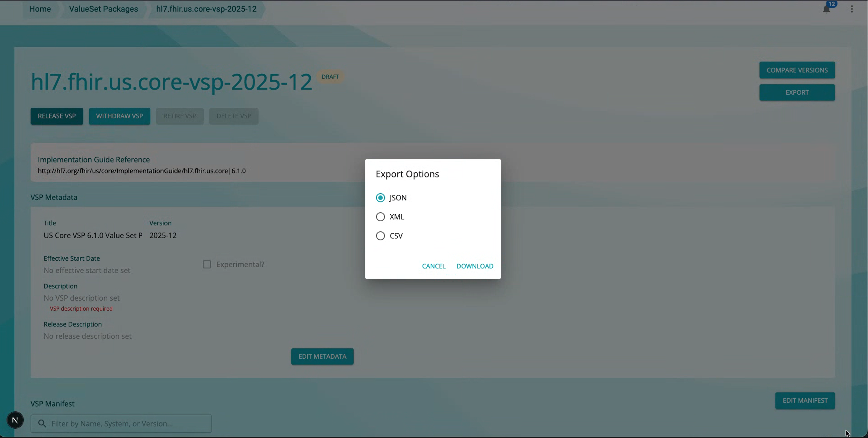Click the VSP Manifest filter input field
Viewport: 868px width, 438px height.
pyautogui.click(x=121, y=423)
